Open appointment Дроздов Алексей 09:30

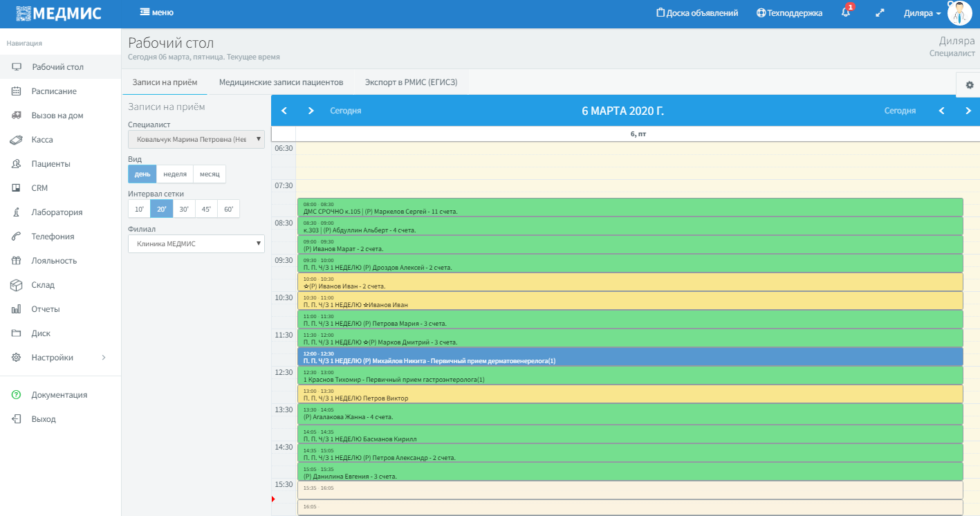coord(630,264)
